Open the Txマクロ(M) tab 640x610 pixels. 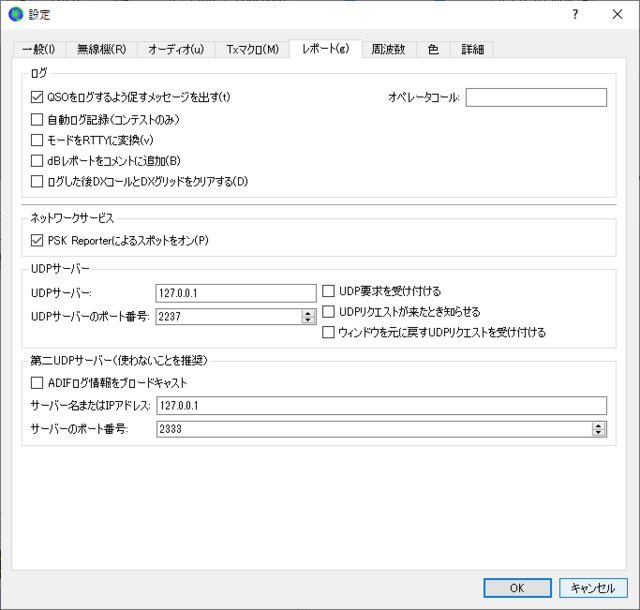252,49
